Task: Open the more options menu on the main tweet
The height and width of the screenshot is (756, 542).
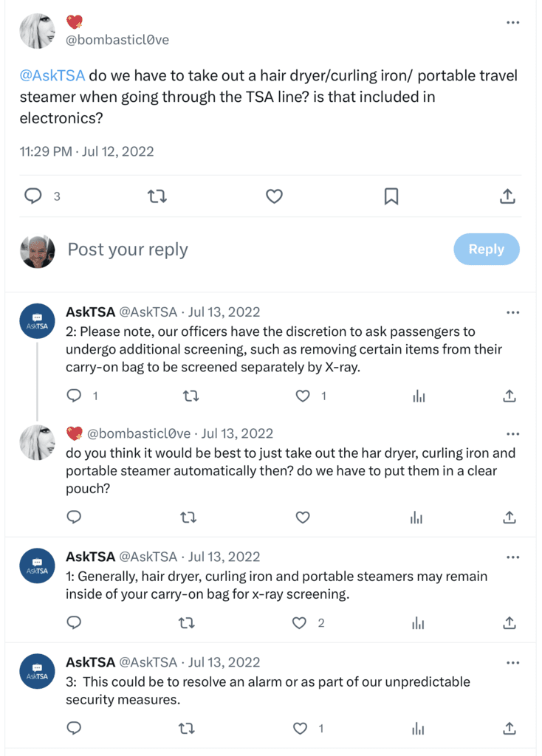Action: 513,22
